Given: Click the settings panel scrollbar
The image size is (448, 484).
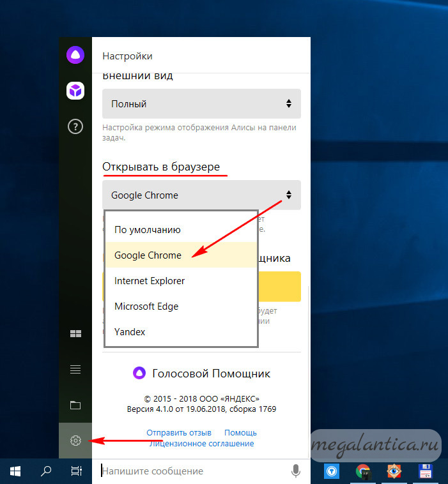Looking at the screenshot, I should tap(309, 370).
